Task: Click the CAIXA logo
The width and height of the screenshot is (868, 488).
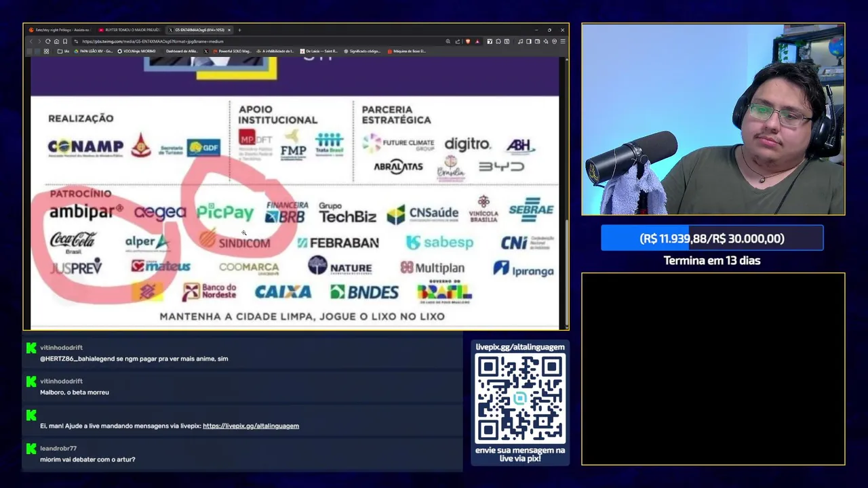Action: tap(283, 292)
